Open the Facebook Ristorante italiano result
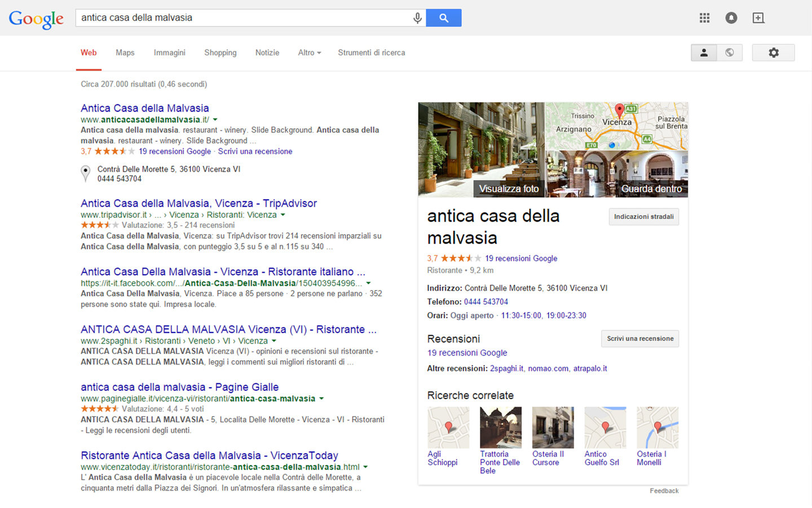812x508 pixels. pos(223,271)
